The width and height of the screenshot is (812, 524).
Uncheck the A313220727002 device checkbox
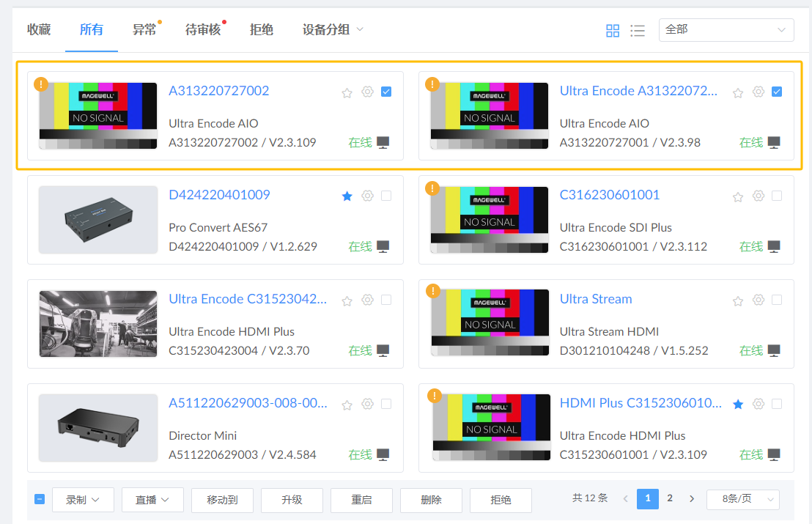pos(386,92)
